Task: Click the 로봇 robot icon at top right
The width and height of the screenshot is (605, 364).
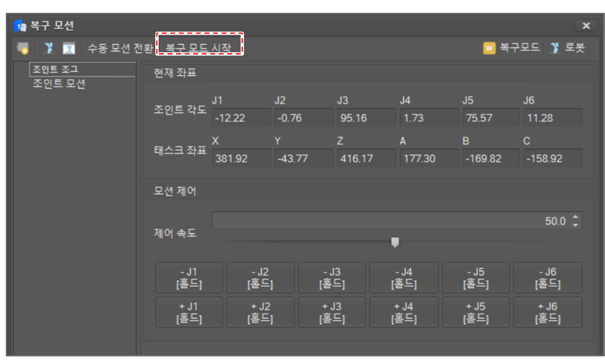Action: point(555,48)
